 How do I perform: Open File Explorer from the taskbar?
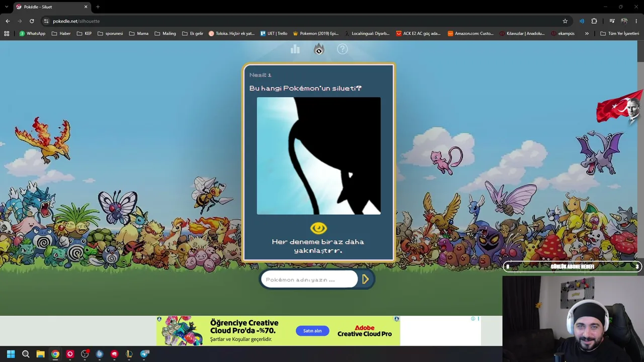[x=40, y=354]
